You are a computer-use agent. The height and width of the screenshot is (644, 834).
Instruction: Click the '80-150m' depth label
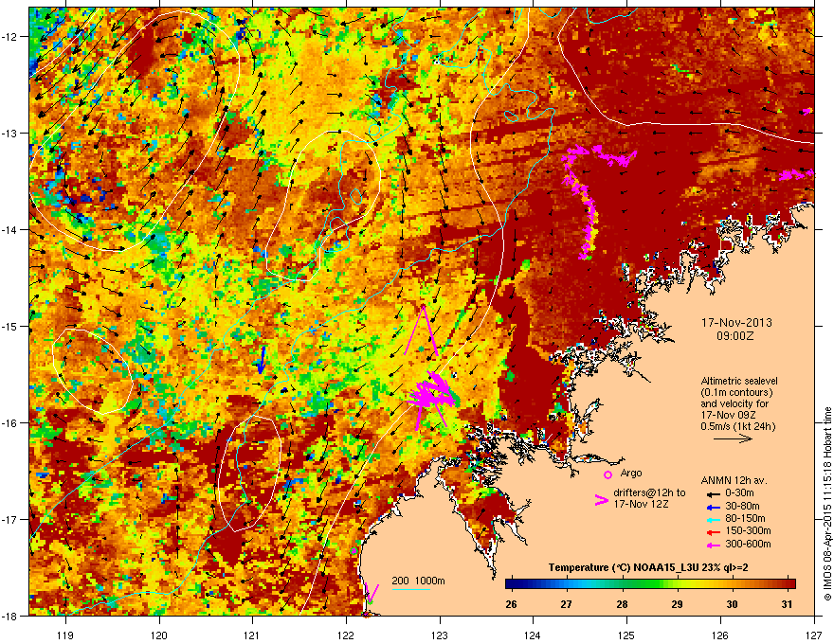tap(745, 519)
